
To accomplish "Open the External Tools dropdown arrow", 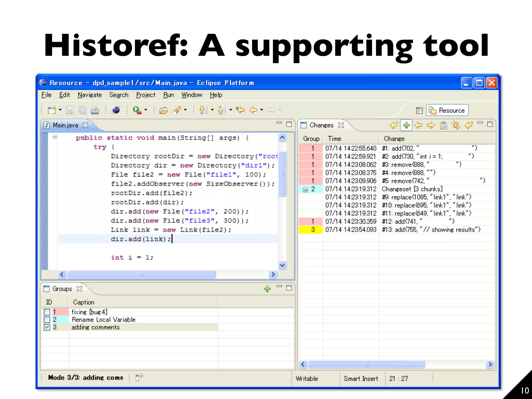I will [146, 110].
